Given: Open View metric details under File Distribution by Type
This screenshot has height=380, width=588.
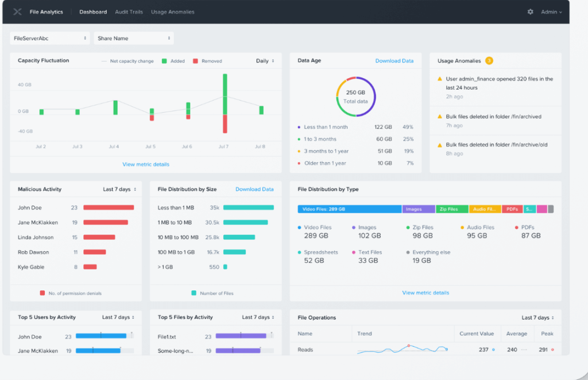Looking at the screenshot, I should (425, 293).
